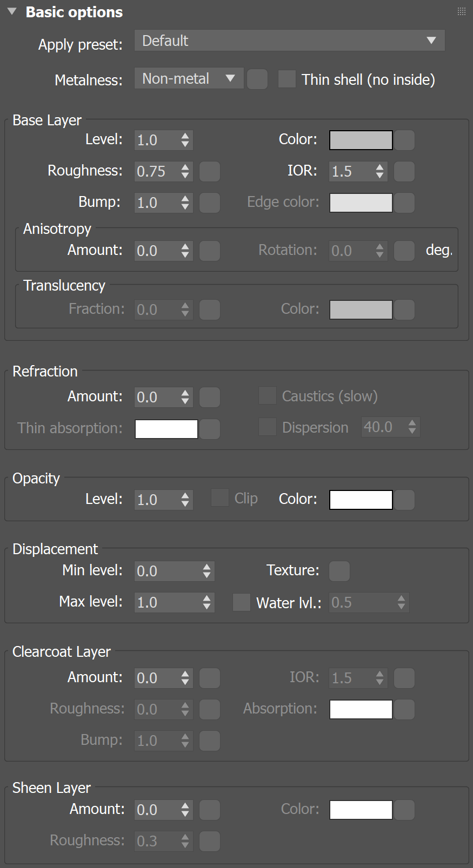
Task: Click the Opacity Color white swatch
Action: [x=361, y=500]
